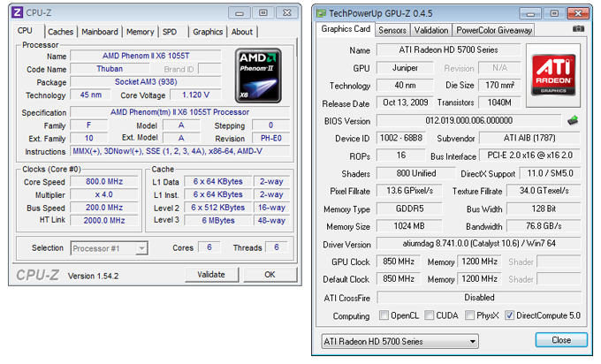Toggle the OpenCL checkbox

point(384,315)
